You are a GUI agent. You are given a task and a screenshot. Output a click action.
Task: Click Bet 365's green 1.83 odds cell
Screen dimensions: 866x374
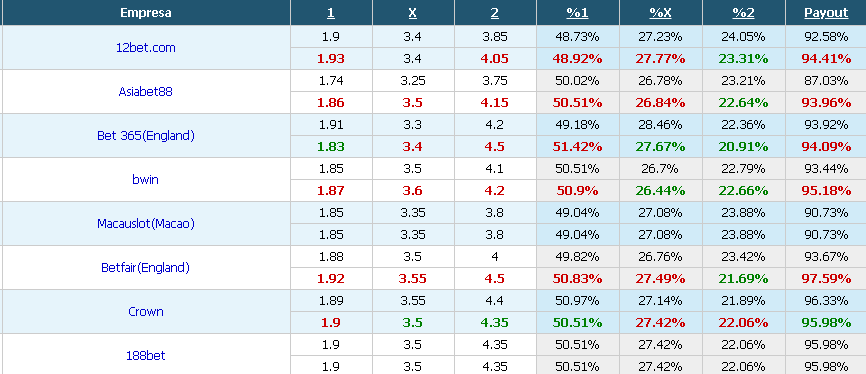pos(330,147)
